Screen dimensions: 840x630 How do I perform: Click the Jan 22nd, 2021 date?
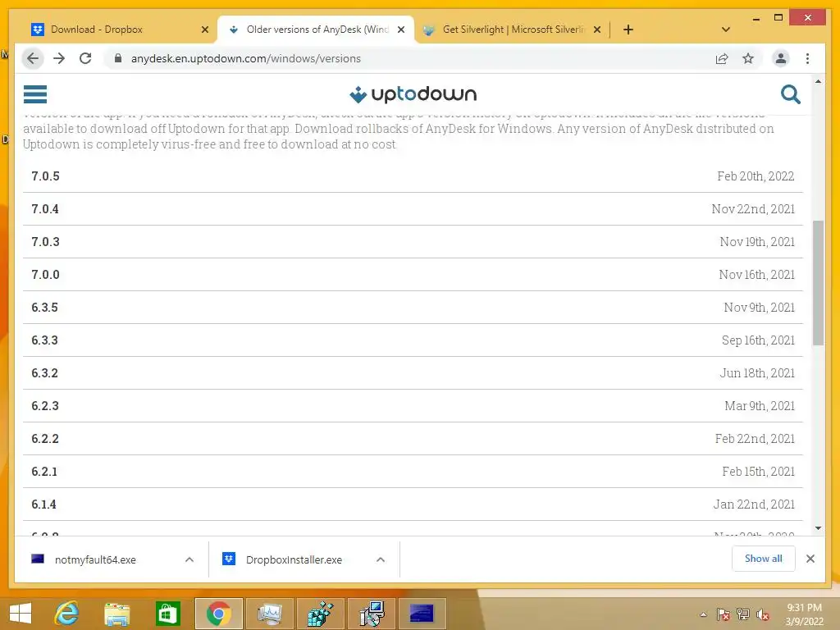point(754,504)
